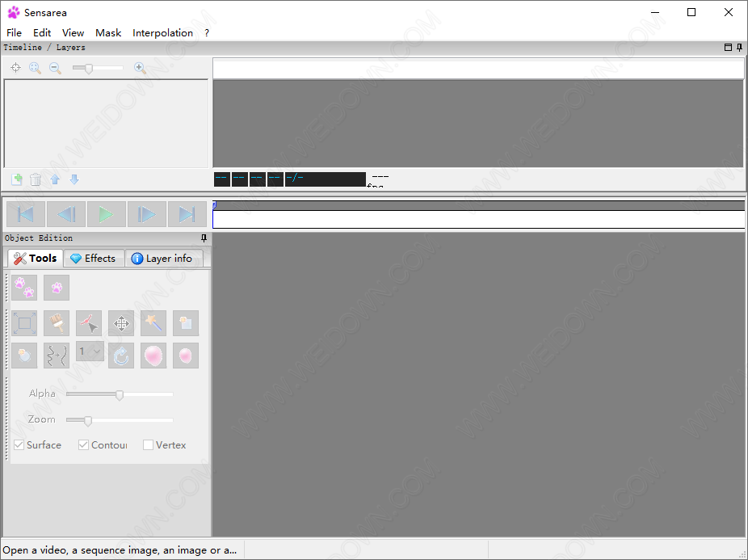Viewport: 748px width, 560px height.
Task: Click the single paw print tracking icon
Action: pyautogui.click(x=57, y=288)
